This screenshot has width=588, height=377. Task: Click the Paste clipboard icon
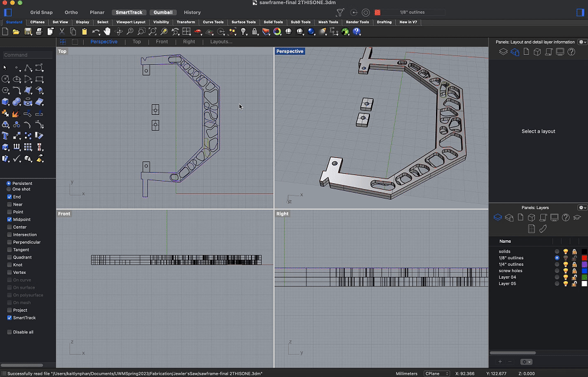pos(84,32)
